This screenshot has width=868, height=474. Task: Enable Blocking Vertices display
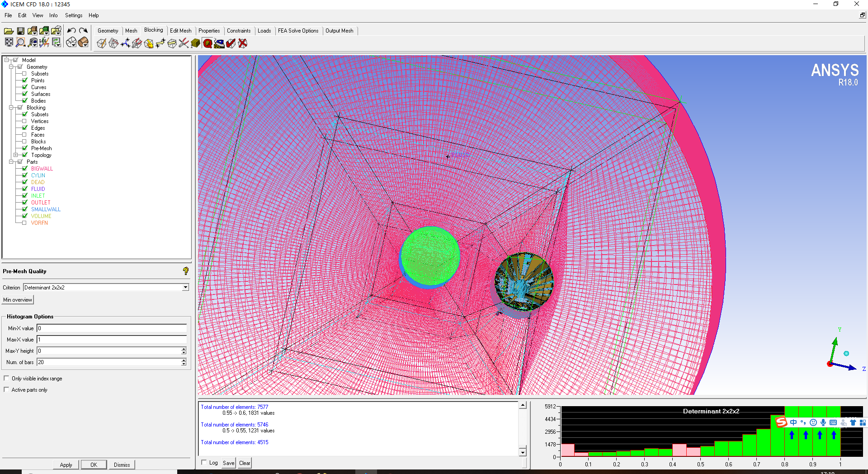pos(25,121)
